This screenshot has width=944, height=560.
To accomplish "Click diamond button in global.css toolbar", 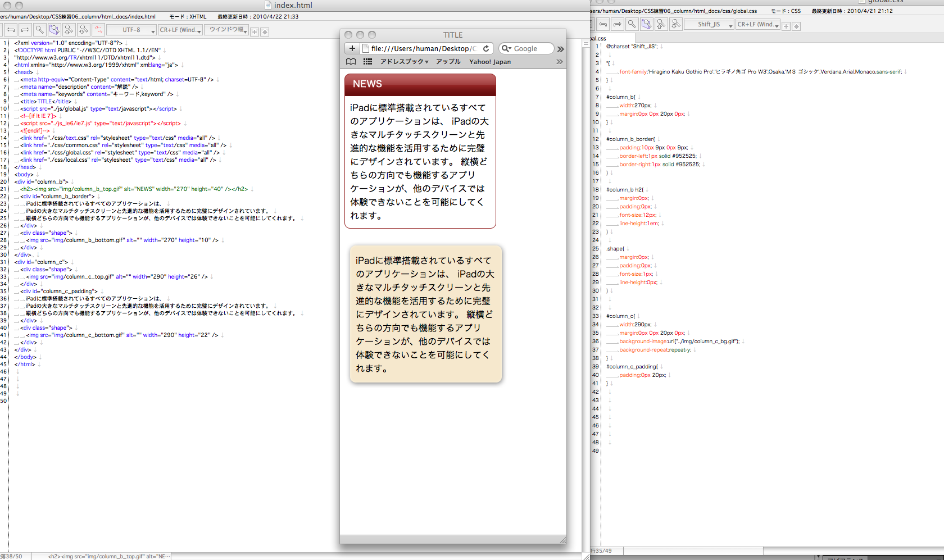I will 796,26.
